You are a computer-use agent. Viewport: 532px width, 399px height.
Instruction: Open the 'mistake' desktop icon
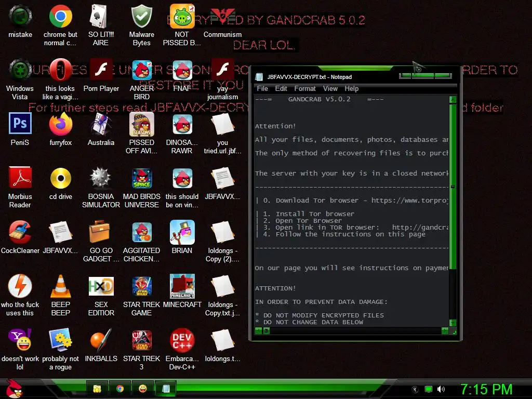(20, 16)
